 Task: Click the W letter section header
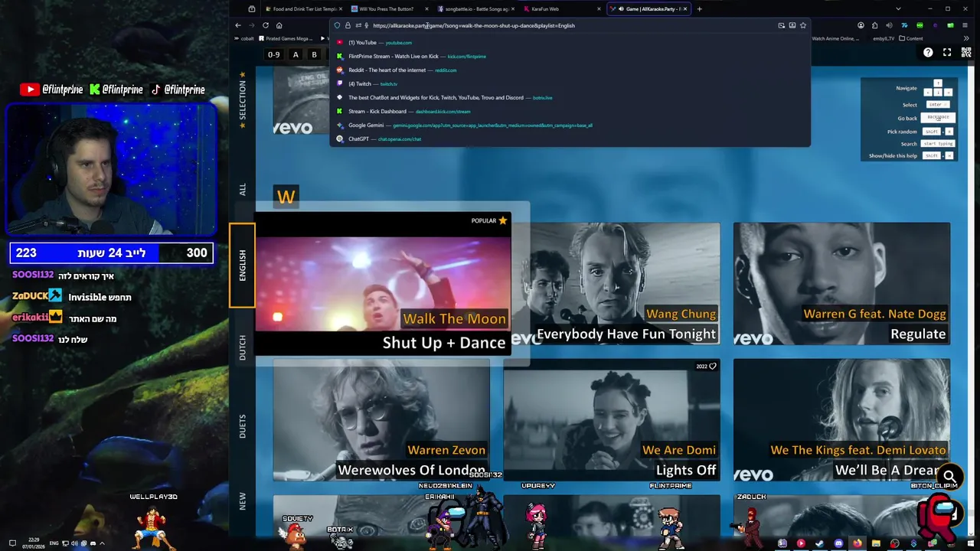pyautogui.click(x=286, y=197)
